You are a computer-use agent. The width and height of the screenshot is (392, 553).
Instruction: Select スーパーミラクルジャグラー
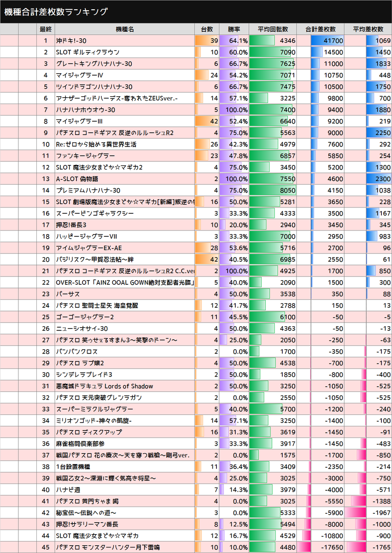tap(94, 409)
